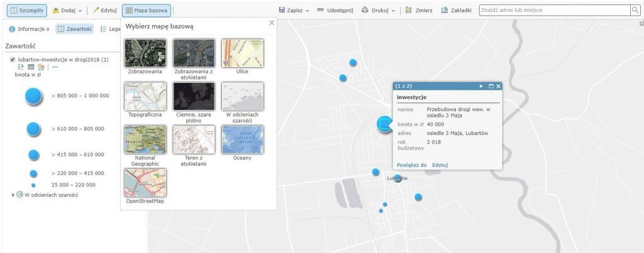Click the 'W odcieniach szarości' layer entry

(52, 195)
